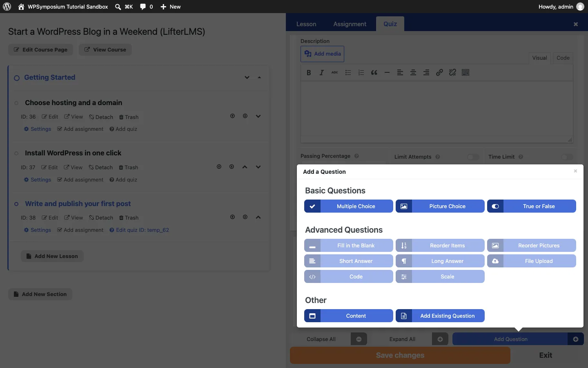Viewport: 588px width, 368px height.
Task: Select the Quiz tab
Action: pos(390,24)
